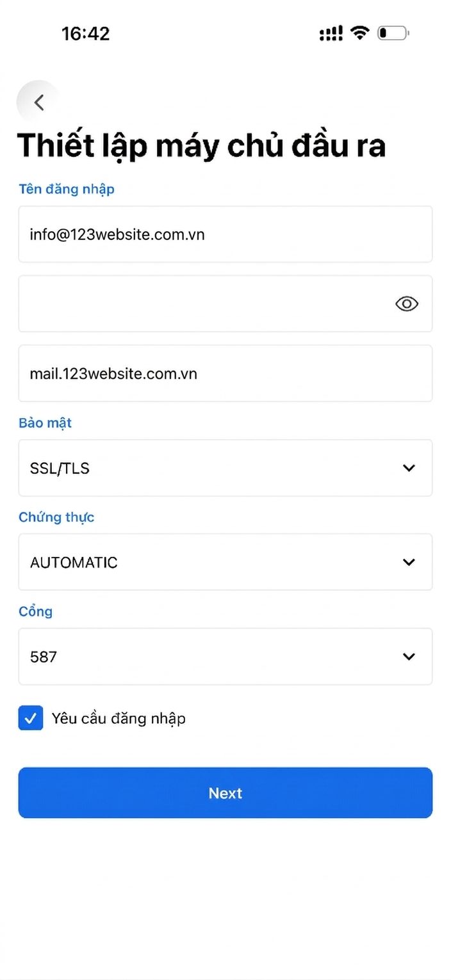Open the 587 port dropdown

(x=225, y=657)
